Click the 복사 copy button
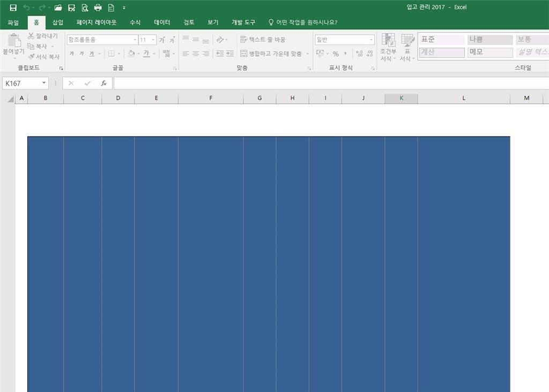Viewport: 549px width, 392px height. pyautogui.click(x=37, y=46)
